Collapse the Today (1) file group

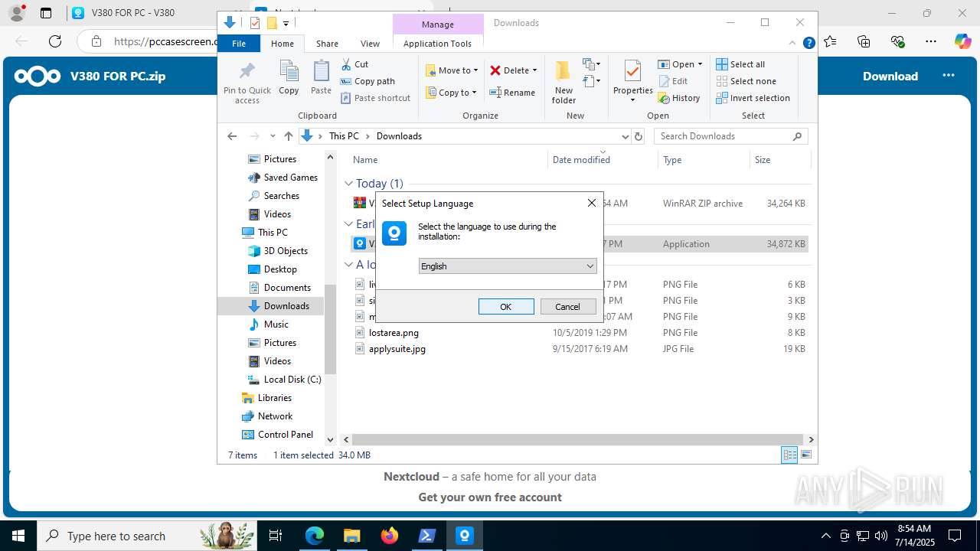point(348,184)
